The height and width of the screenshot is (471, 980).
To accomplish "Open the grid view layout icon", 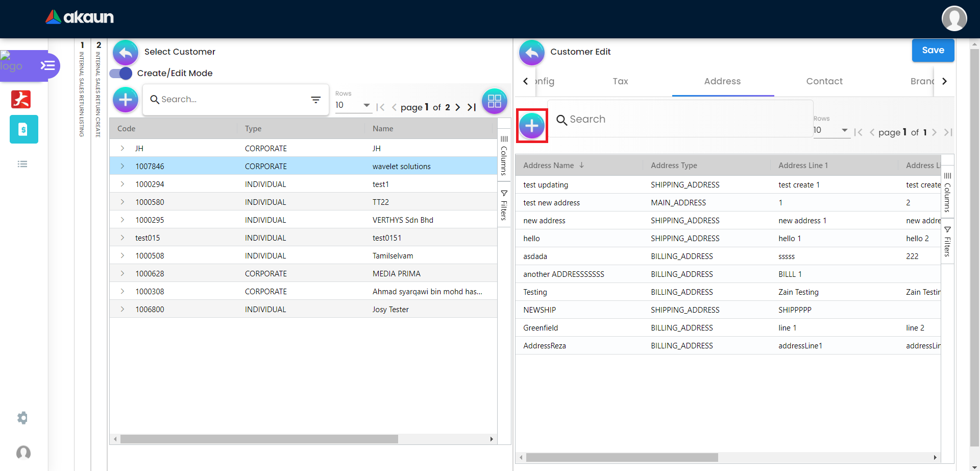I will [x=494, y=101].
